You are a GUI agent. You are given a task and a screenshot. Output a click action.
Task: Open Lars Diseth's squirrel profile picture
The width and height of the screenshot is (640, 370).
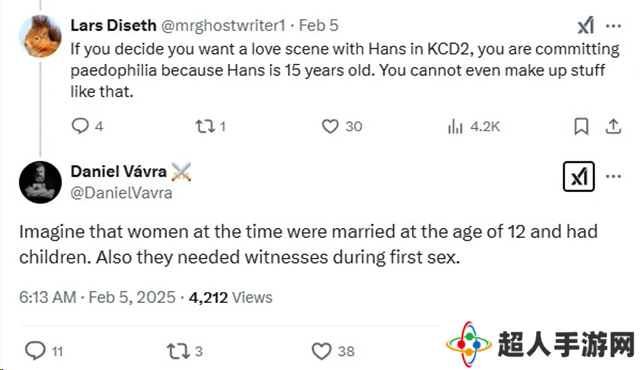pos(40,36)
